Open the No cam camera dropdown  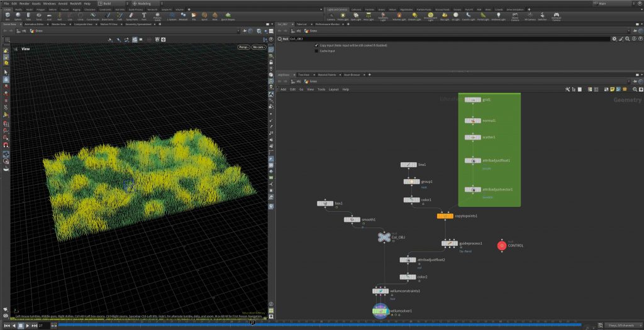point(258,47)
